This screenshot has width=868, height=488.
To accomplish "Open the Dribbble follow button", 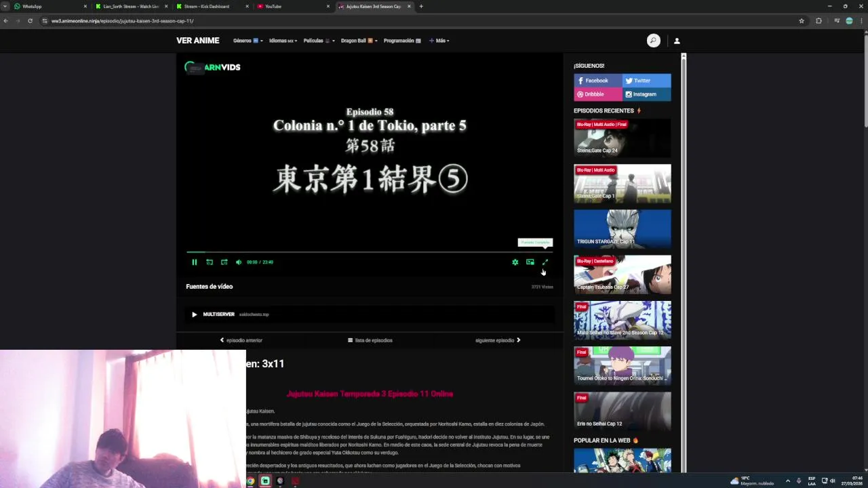I will click(598, 94).
